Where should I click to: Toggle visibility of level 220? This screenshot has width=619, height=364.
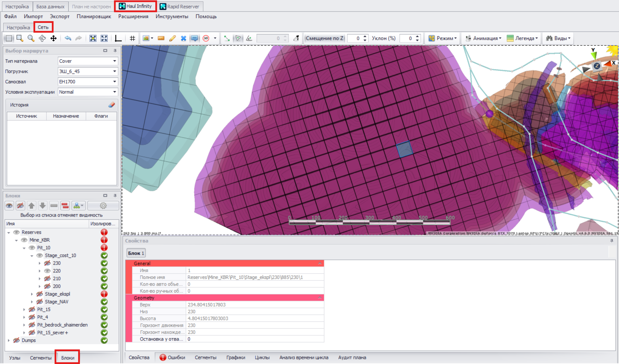point(48,271)
